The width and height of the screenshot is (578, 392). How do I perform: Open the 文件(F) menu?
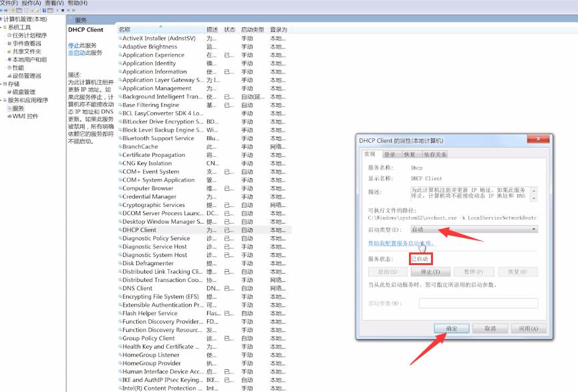coord(9,3)
